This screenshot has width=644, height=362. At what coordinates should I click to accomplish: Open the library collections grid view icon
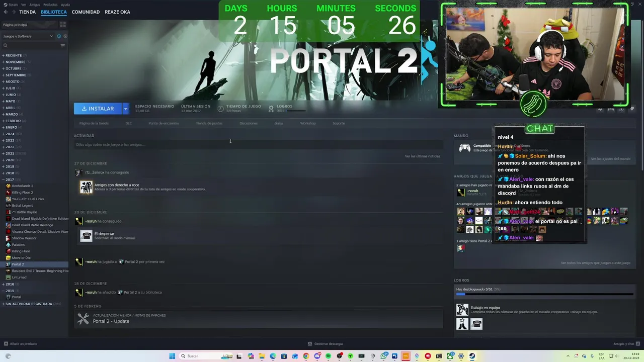point(63,25)
